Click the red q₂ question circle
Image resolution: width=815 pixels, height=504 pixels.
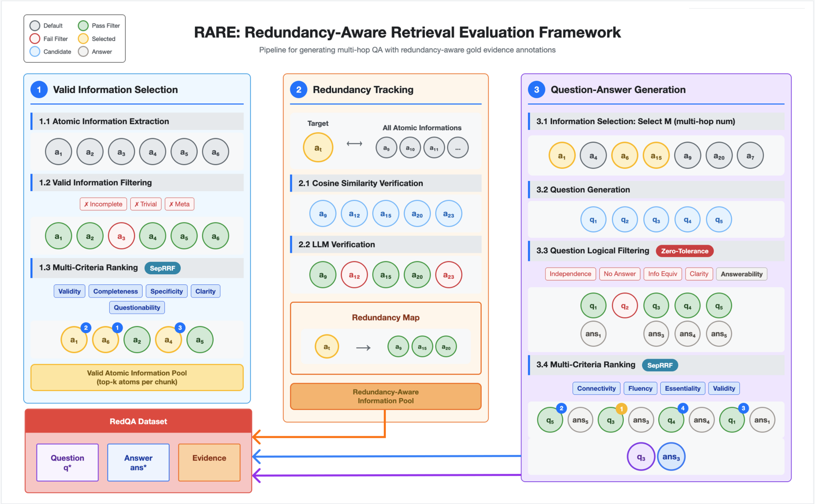[x=625, y=306]
